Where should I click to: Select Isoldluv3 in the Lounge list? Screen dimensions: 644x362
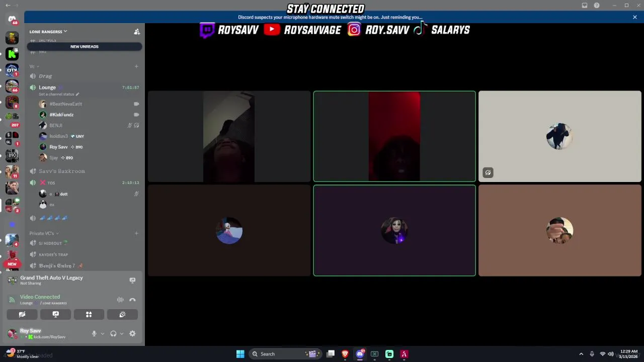click(89, 136)
